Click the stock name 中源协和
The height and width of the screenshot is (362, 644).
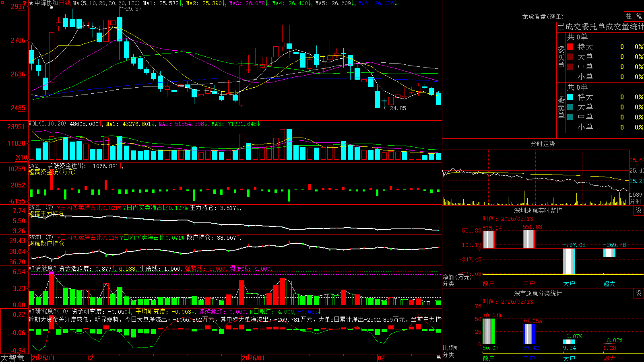46,3
